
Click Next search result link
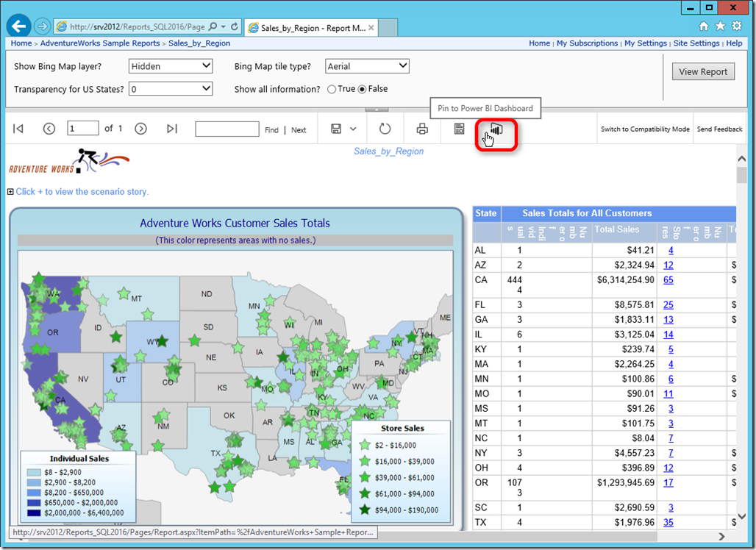(x=299, y=129)
